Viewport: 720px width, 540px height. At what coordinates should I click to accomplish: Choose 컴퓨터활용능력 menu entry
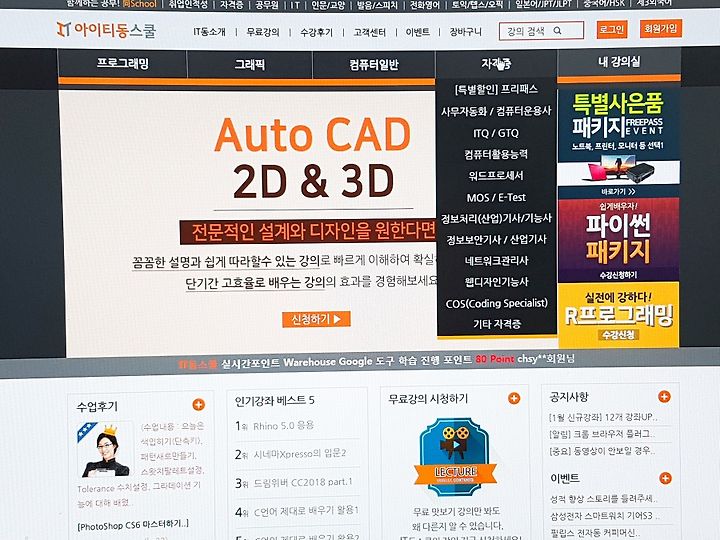[496, 154]
